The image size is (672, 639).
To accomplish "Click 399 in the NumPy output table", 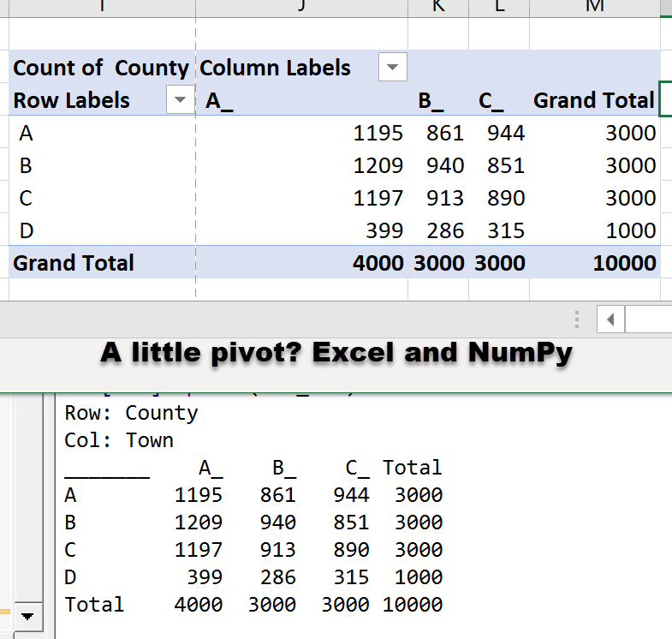I will point(205,577).
